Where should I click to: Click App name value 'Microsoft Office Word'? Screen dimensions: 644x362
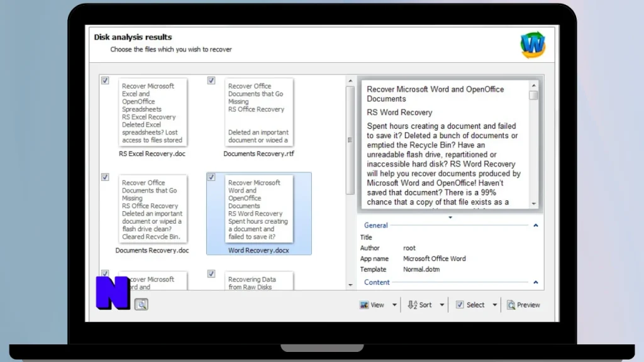pyautogui.click(x=434, y=258)
